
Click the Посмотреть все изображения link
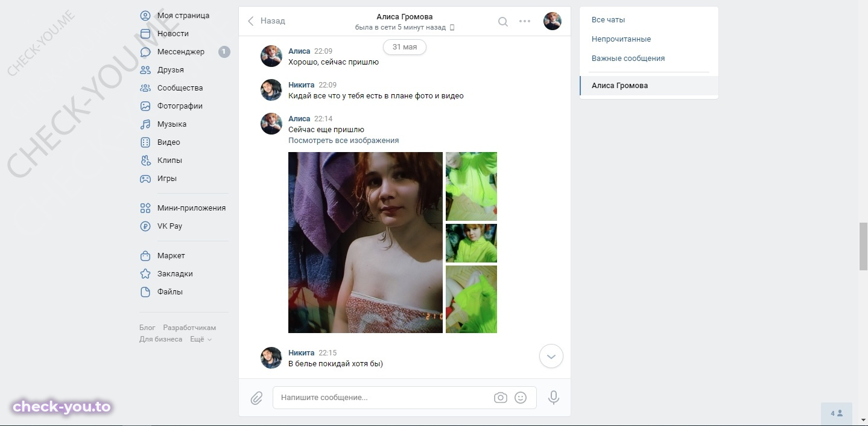point(343,141)
